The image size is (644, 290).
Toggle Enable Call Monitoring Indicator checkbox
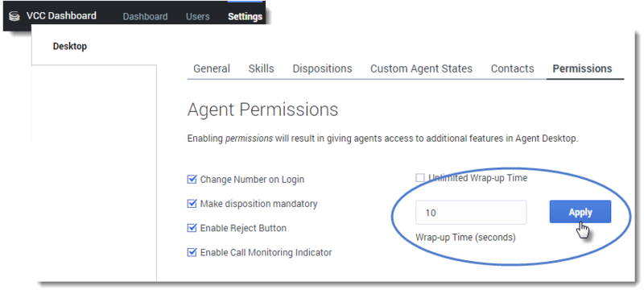point(192,252)
